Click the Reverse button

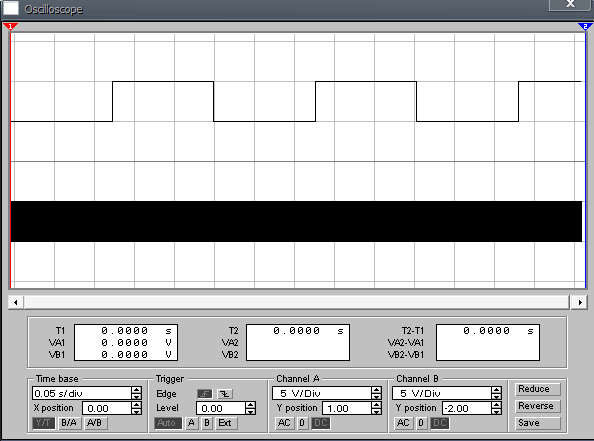click(x=538, y=406)
